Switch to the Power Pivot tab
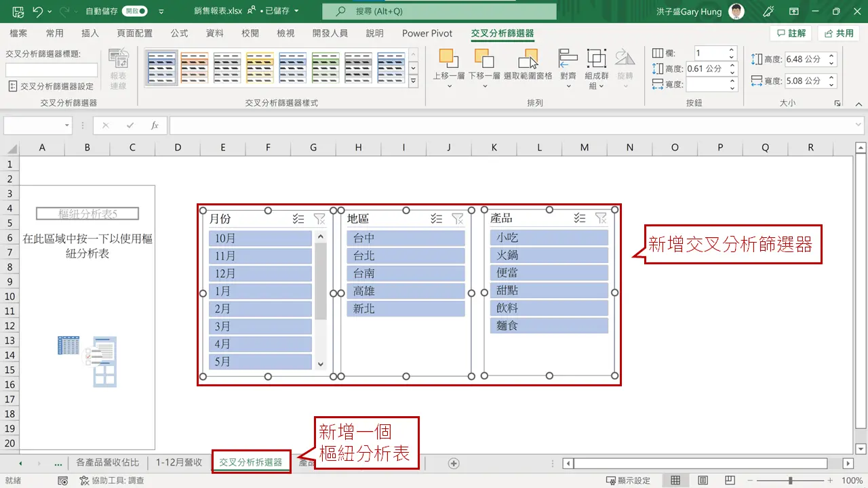 coord(427,33)
